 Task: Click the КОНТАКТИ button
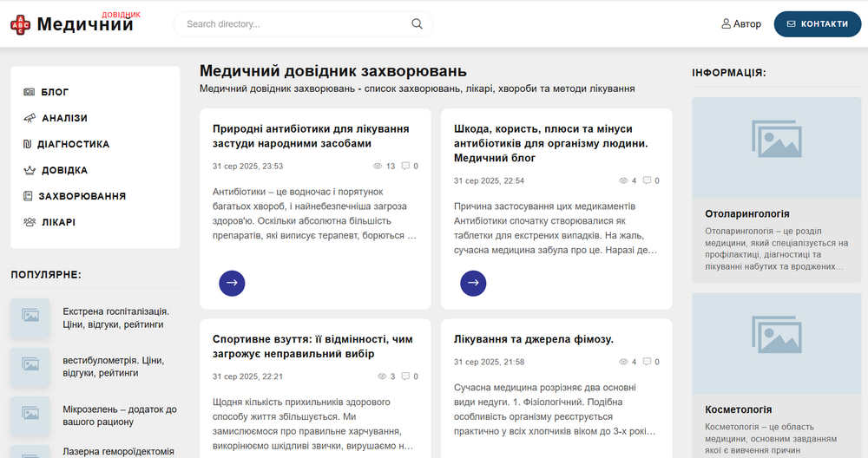(818, 23)
